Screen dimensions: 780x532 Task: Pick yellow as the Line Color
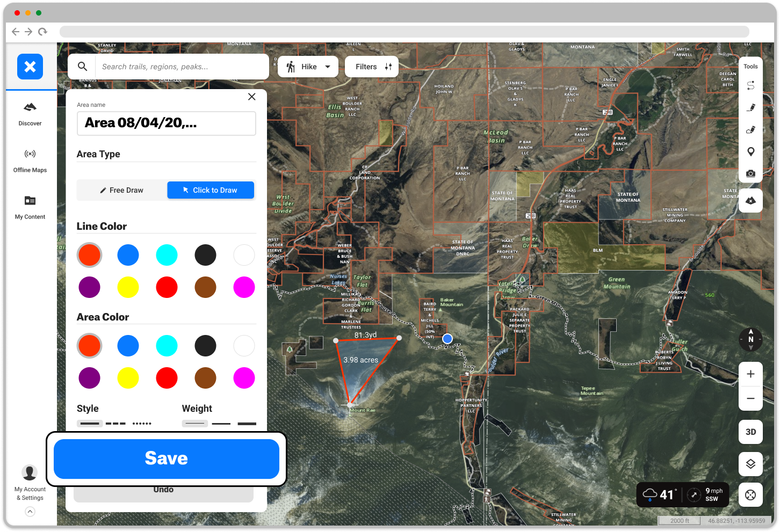coord(128,287)
